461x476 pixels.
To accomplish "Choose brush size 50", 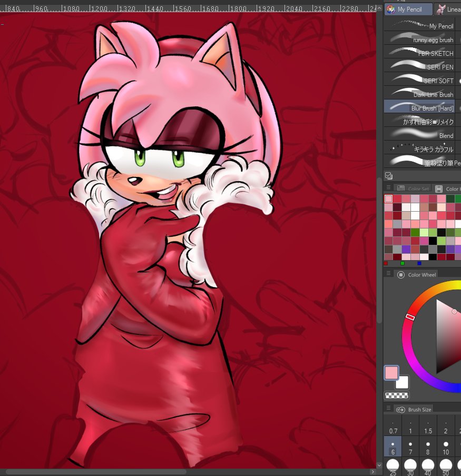I will click(x=446, y=467).
